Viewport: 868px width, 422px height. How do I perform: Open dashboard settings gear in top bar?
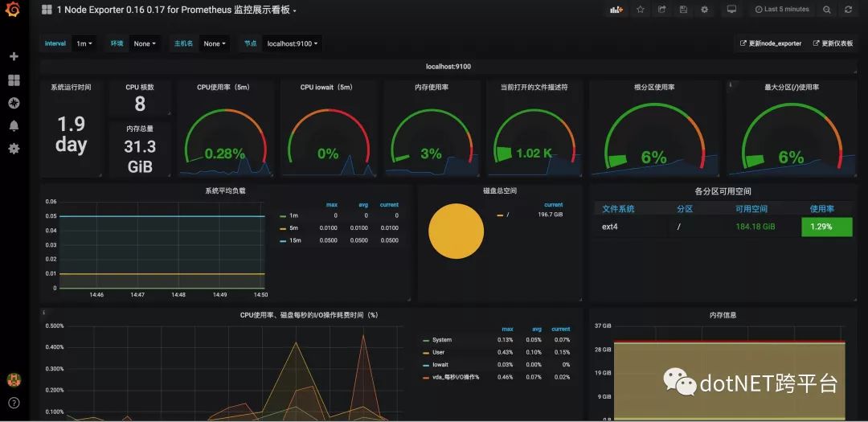point(704,10)
